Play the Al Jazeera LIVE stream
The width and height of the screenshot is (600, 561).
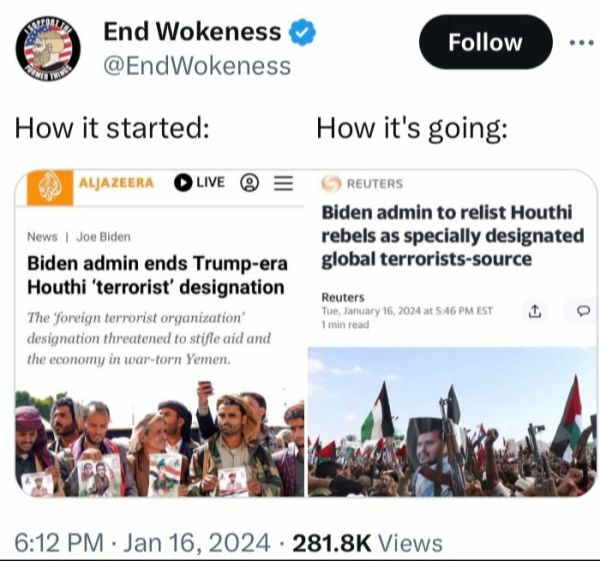(x=199, y=182)
